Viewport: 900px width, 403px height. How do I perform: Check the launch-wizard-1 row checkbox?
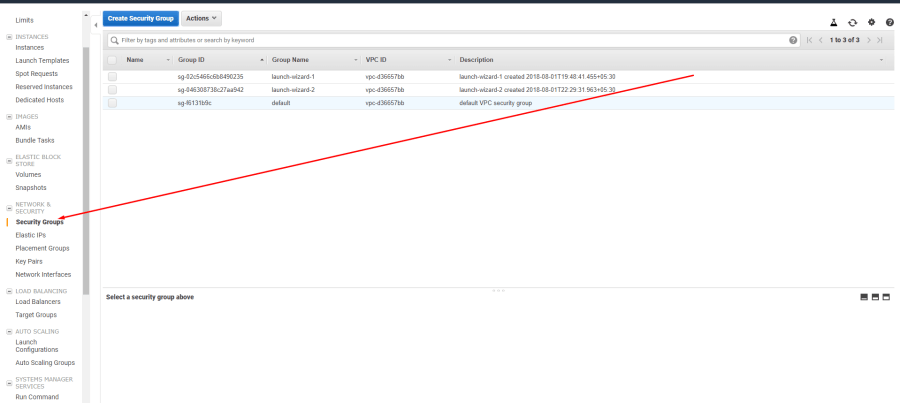pos(112,76)
